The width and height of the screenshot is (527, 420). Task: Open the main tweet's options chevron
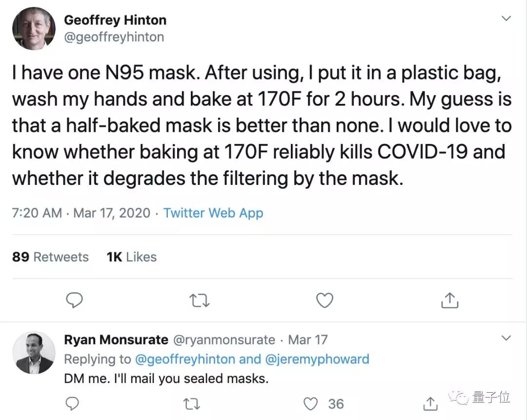pyautogui.click(x=507, y=19)
